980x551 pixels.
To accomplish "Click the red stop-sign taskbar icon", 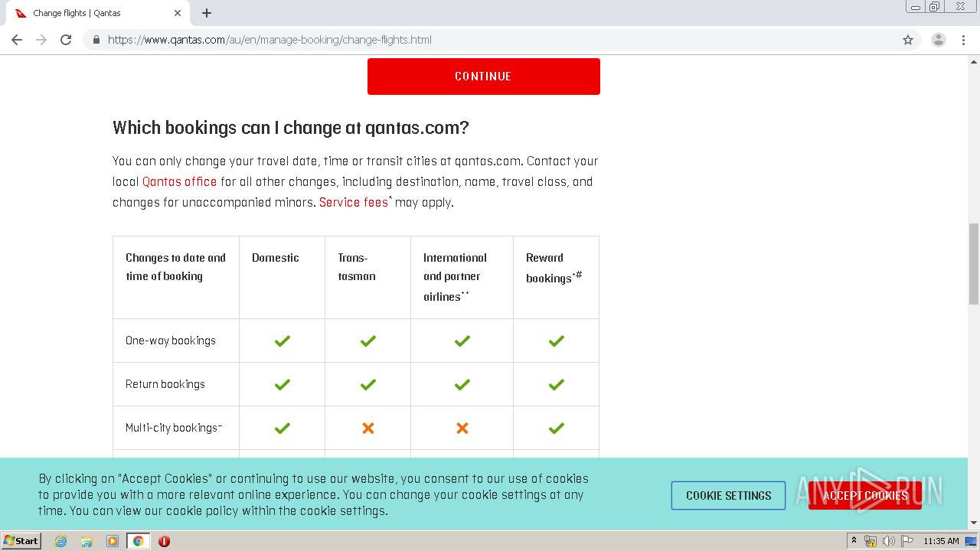I will pyautogui.click(x=164, y=541).
